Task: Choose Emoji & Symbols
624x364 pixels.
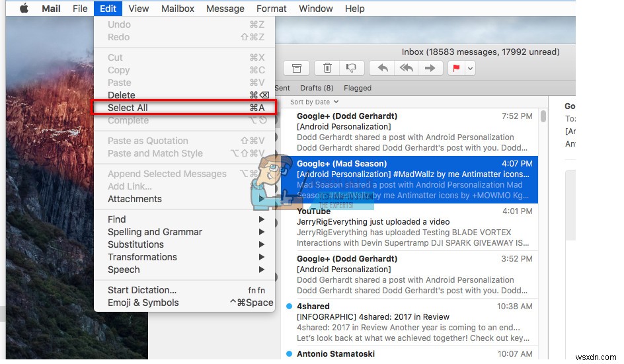Action: click(184, 303)
